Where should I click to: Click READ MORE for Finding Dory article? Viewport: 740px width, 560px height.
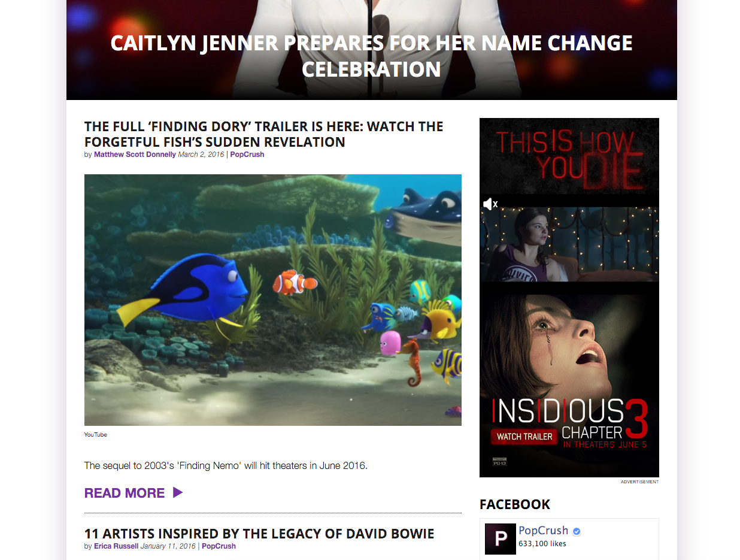tap(125, 493)
